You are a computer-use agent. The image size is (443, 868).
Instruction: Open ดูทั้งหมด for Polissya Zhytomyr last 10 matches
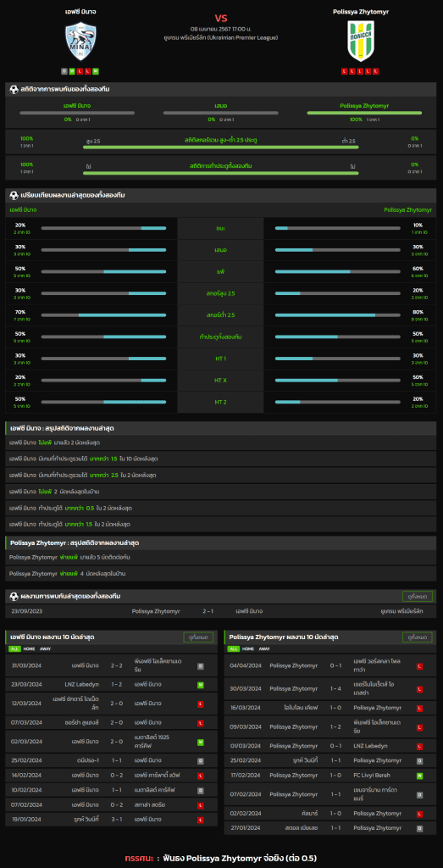coord(417,637)
